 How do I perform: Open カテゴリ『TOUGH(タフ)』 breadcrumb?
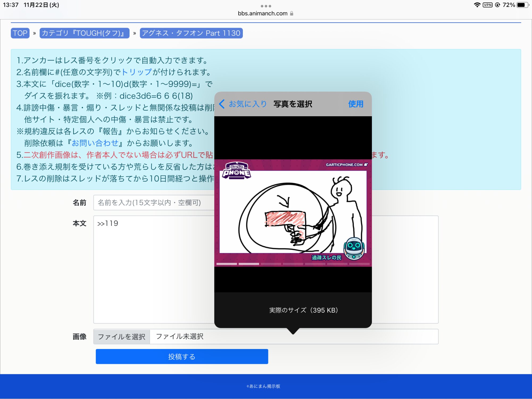tap(84, 33)
